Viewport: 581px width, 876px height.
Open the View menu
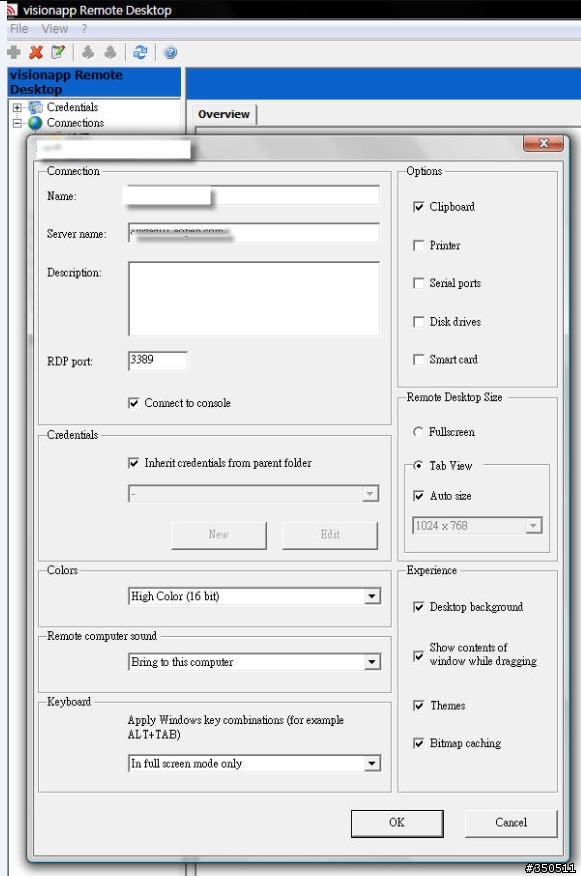point(54,28)
